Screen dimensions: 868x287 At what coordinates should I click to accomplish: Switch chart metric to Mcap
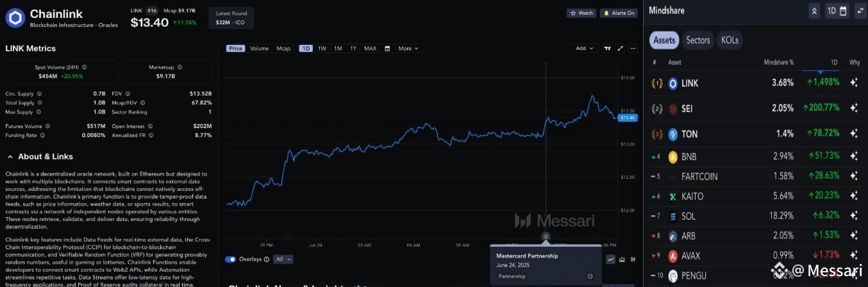click(x=283, y=48)
